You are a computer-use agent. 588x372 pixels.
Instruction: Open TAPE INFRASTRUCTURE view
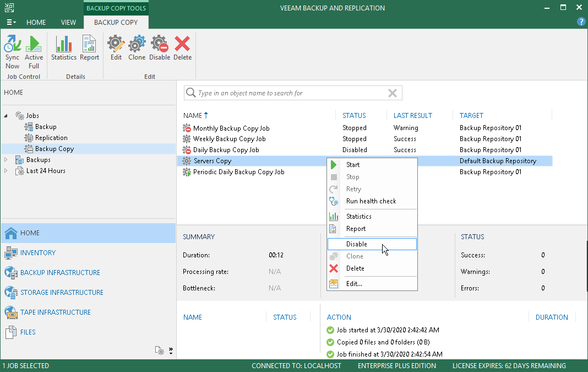pyautogui.click(x=89, y=312)
